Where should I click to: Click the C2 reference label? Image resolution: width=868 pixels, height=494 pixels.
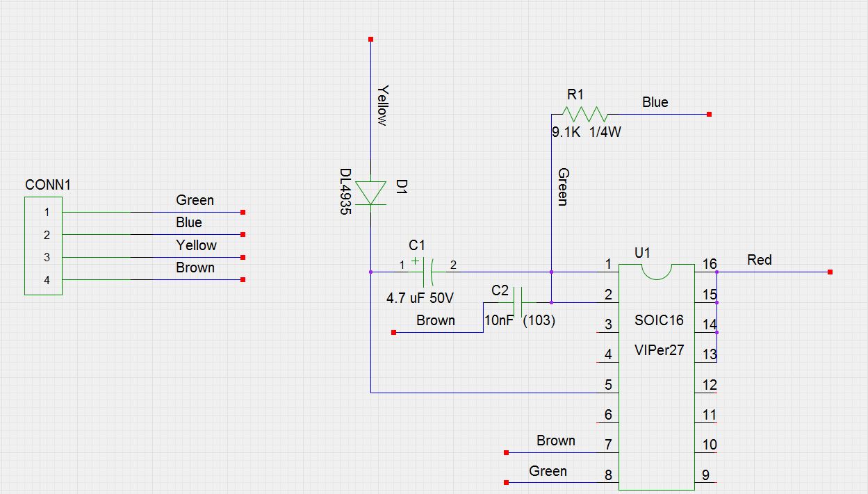click(x=500, y=290)
